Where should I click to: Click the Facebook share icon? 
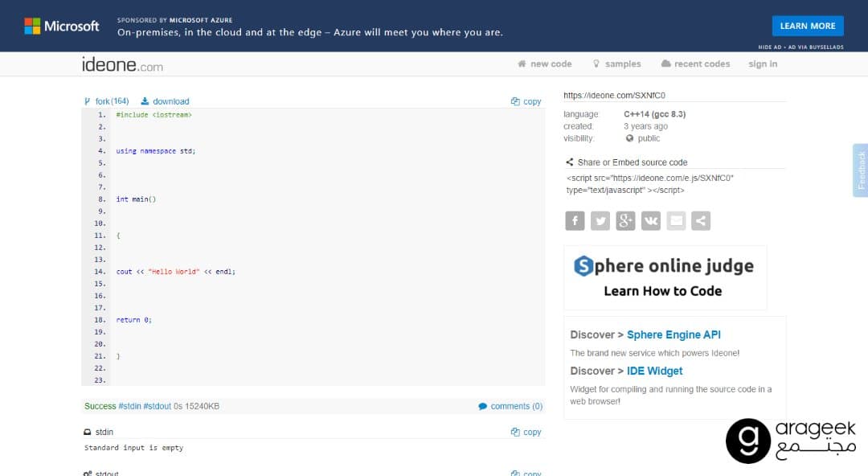pyautogui.click(x=575, y=220)
